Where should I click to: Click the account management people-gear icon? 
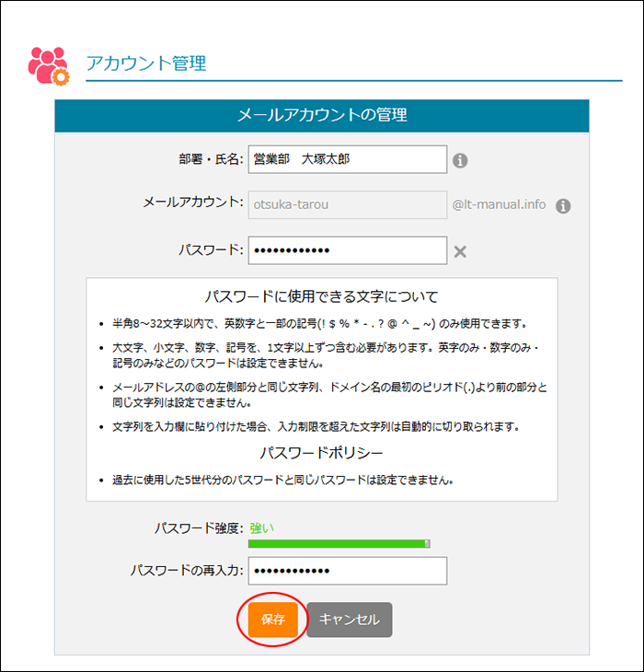coord(48,64)
